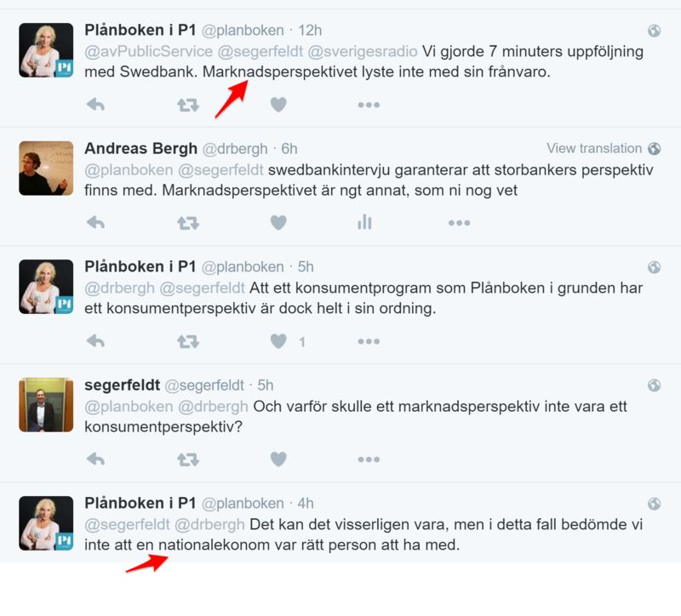View analytics bars on Andreas Bergh's tweet
The width and height of the screenshot is (681, 616).
(364, 222)
